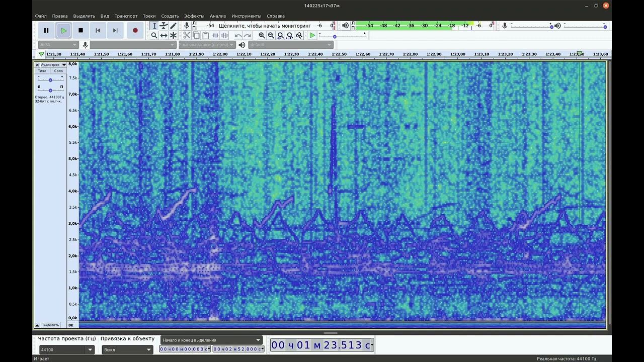Click the Silence audio icon
Image resolution: width=644 pixels, height=362 pixels.
point(225,35)
